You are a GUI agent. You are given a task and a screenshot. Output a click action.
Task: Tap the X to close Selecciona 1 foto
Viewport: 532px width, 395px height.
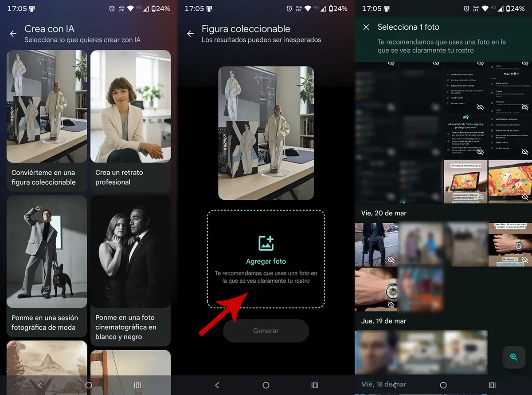coord(365,27)
